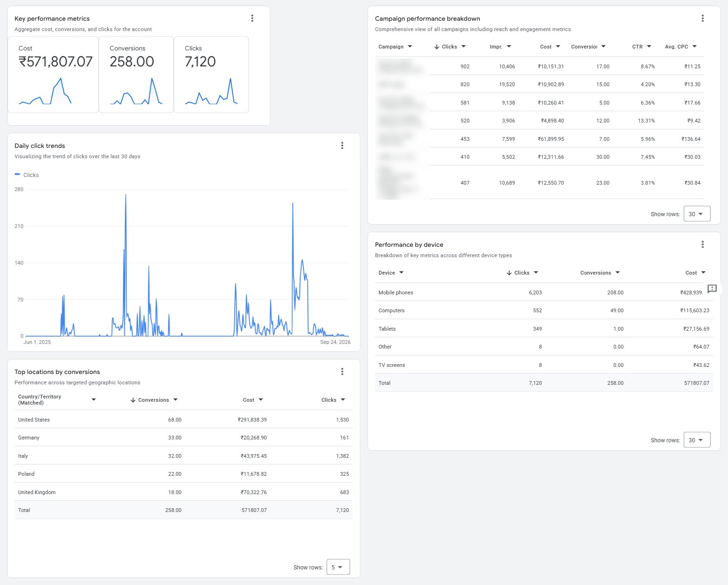Viewport: 728px width, 585px height.
Task: Open Avg. CPC column dropdown
Action: click(695, 47)
